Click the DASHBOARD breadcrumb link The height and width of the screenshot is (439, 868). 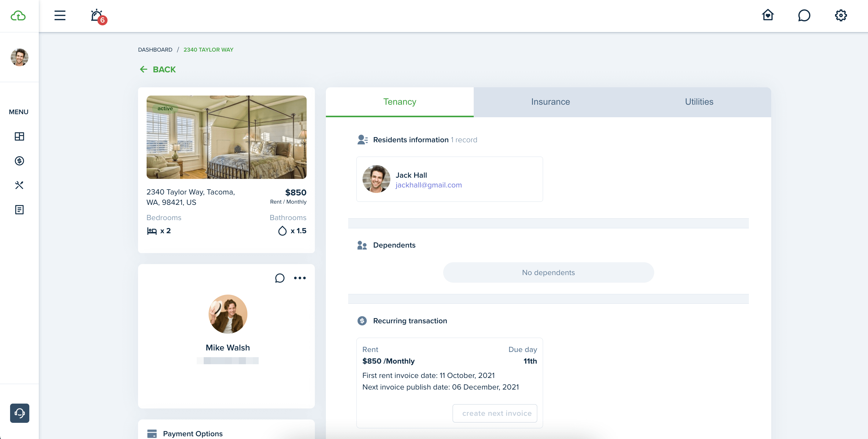(x=155, y=49)
